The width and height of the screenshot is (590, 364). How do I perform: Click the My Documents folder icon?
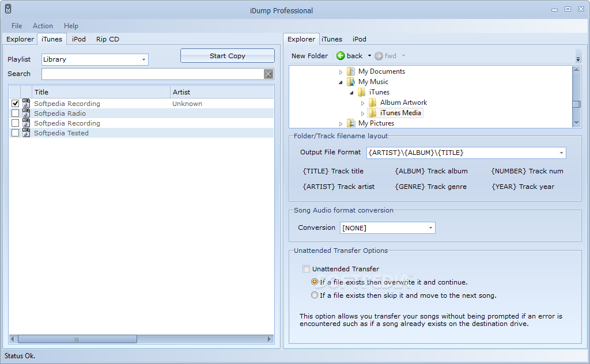point(351,71)
